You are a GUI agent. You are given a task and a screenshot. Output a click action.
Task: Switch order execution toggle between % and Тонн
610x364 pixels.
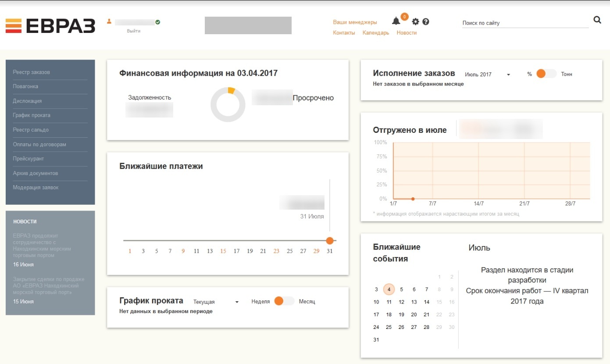pos(546,74)
